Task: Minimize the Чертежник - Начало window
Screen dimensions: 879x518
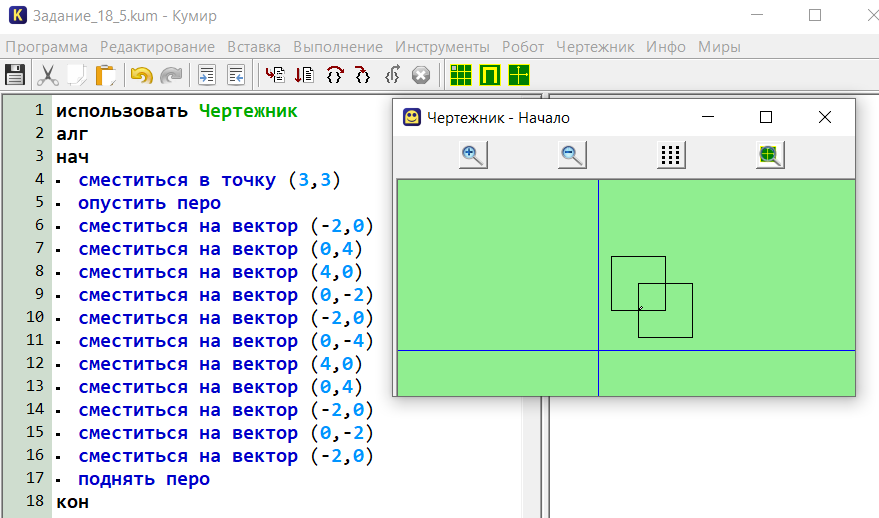Action: click(708, 117)
